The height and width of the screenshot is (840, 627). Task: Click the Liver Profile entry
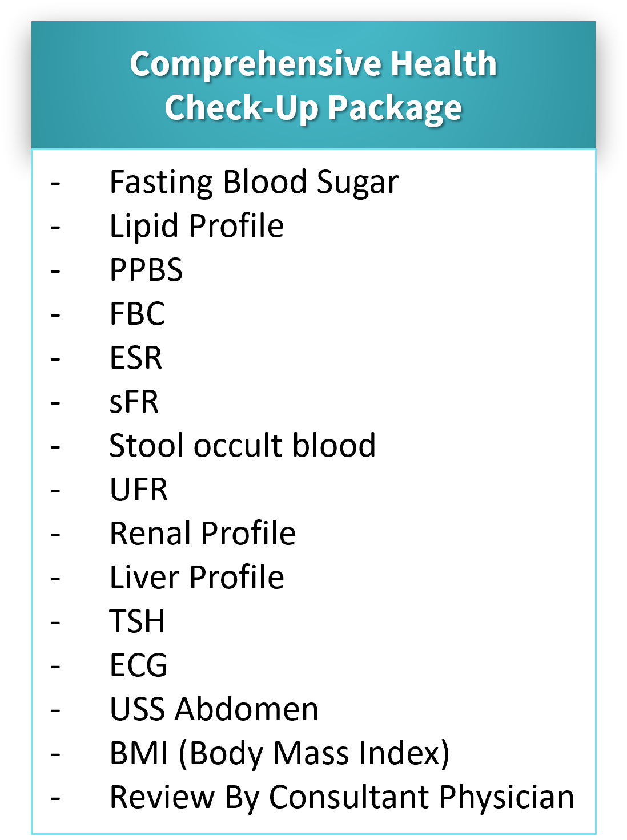197,577
